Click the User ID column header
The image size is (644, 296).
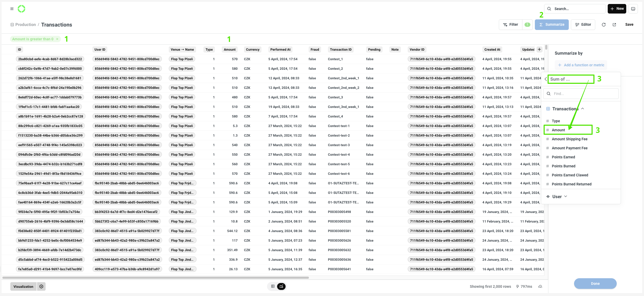click(x=100, y=49)
